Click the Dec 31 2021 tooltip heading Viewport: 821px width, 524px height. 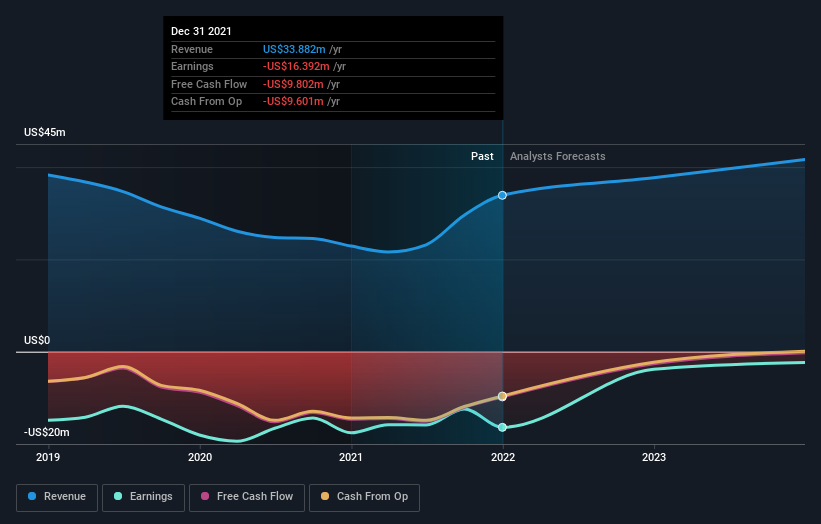pyautogui.click(x=201, y=31)
